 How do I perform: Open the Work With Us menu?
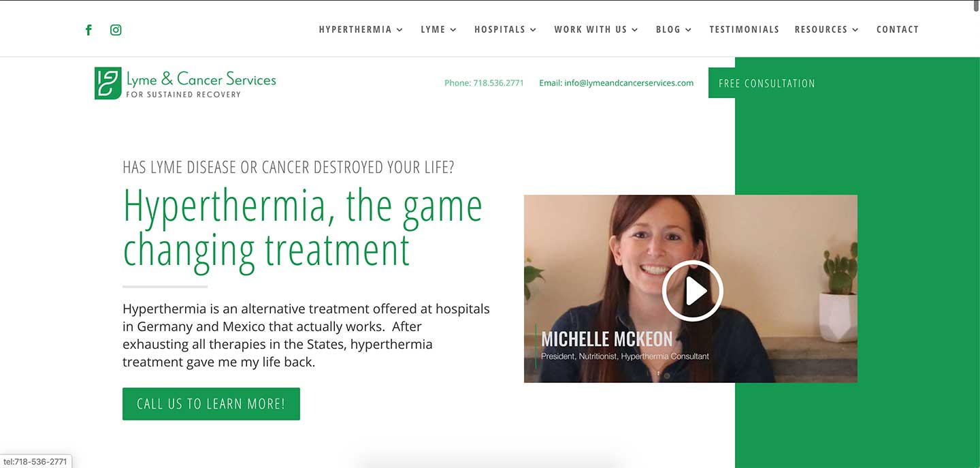coord(596,29)
